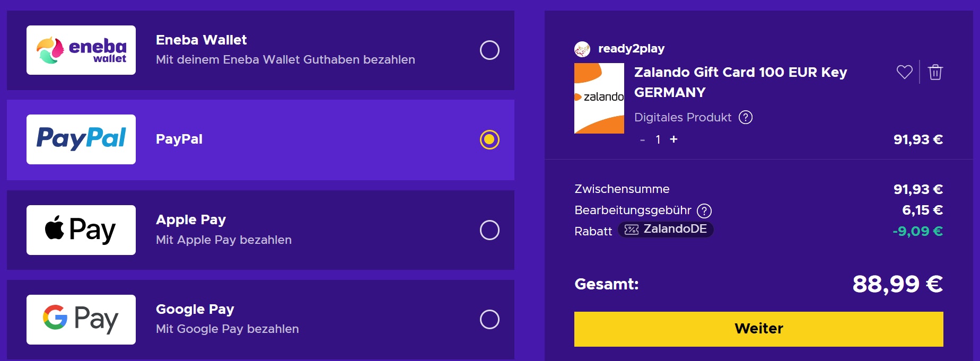Open the ready2play seller profile
980x361 pixels.
pyautogui.click(x=631, y=49)
